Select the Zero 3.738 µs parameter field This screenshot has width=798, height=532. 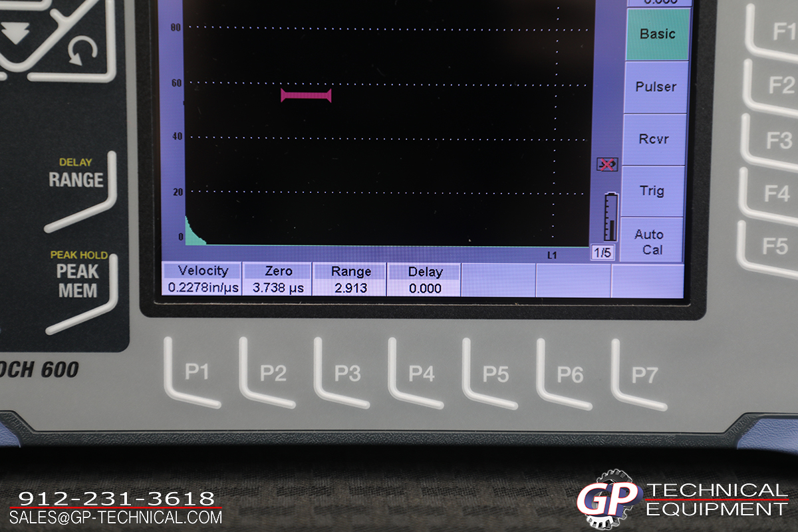(278, 279)
